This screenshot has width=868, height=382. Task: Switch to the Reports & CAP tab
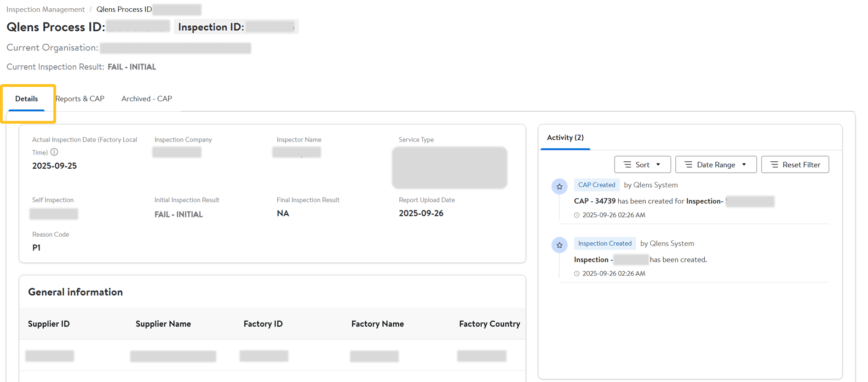coord(80,99)
